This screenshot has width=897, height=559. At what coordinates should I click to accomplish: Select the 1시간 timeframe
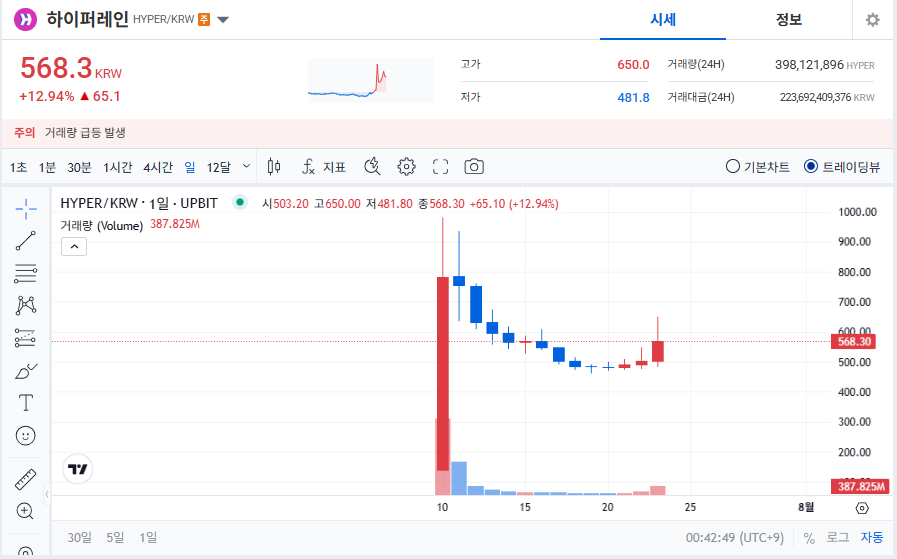117,167
